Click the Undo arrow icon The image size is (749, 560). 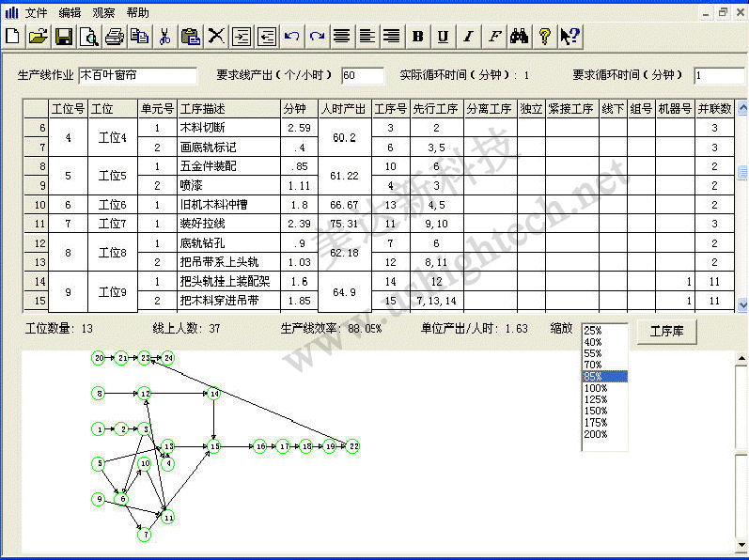pos(292,37)
